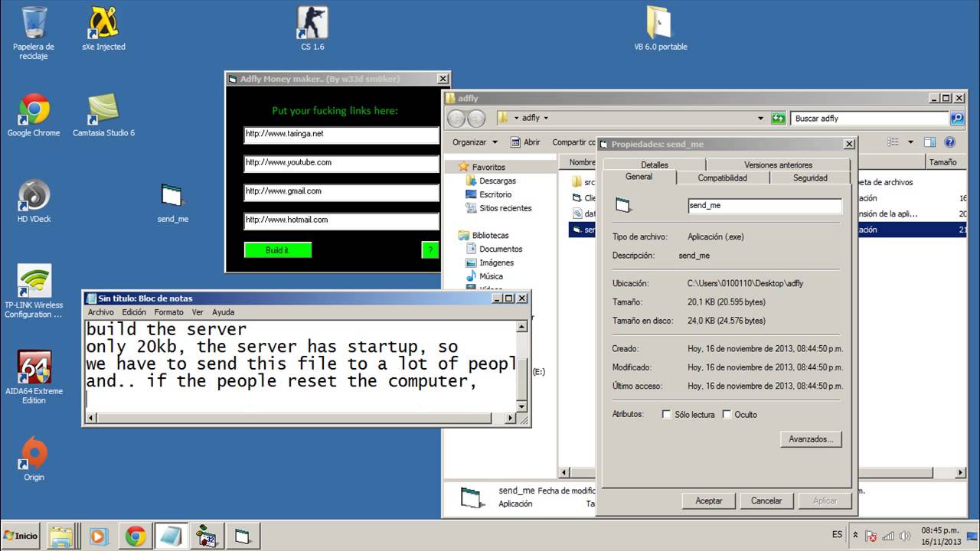Select Imágenes library in navigation pane
Screen dimensions: 980x551
coord(496,262)
